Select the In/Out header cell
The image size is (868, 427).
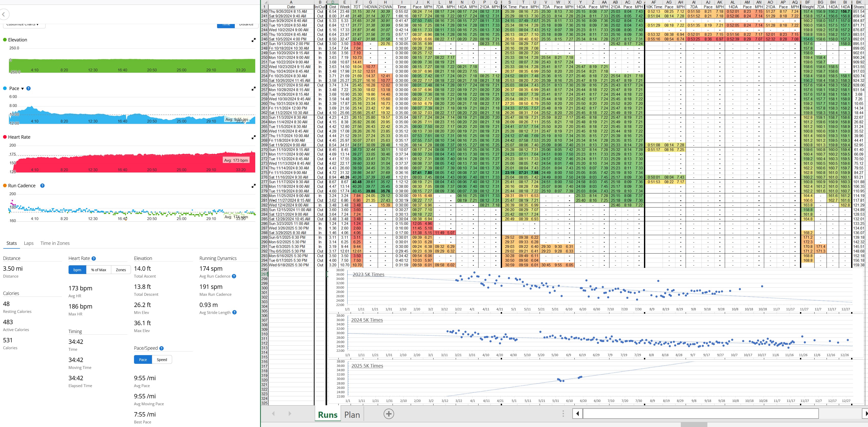320,7
